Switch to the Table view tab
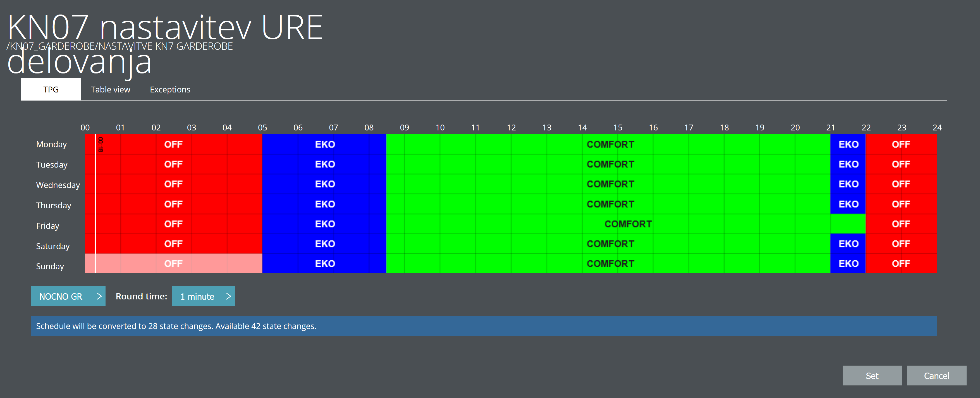 point(110,89)
